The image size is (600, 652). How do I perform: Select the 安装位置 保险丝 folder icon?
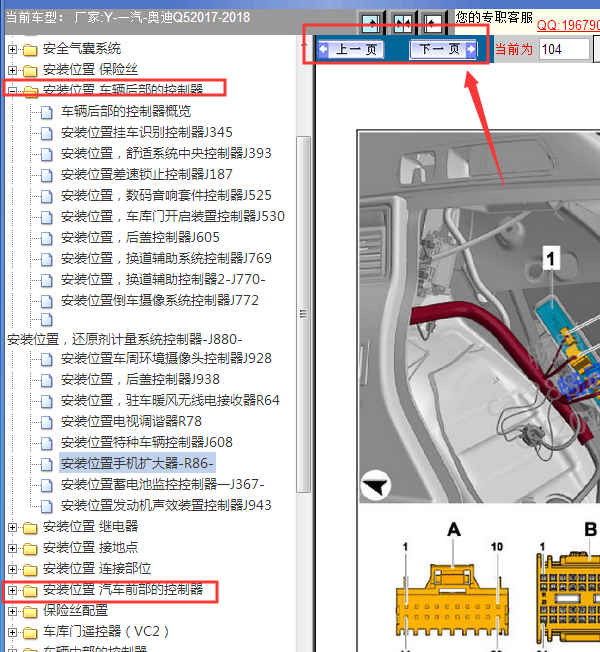tap(30, 70)
